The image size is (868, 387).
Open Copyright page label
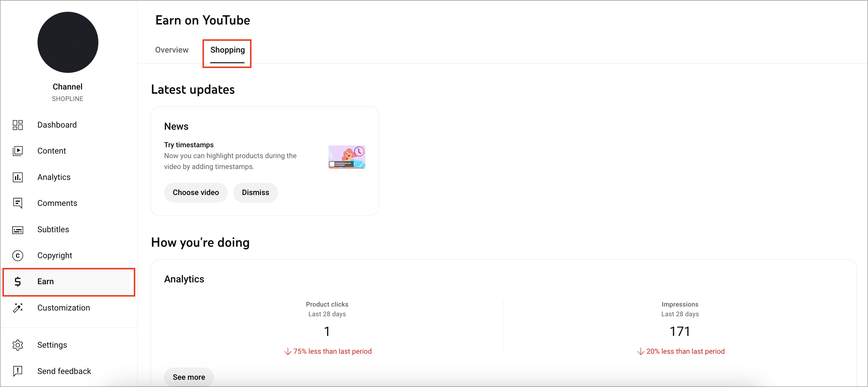pyautogui.click(x=54, y=255)
